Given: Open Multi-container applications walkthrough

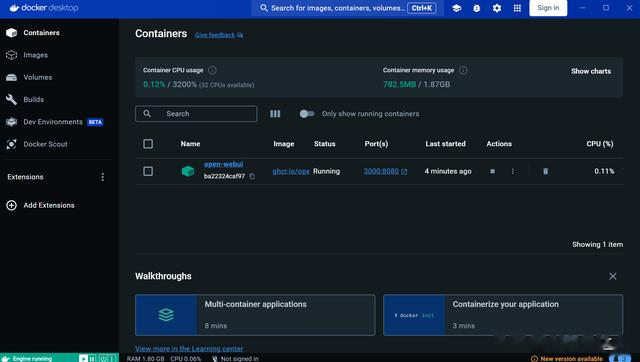Looking at the screenshot, I should (x=255, y=315).
